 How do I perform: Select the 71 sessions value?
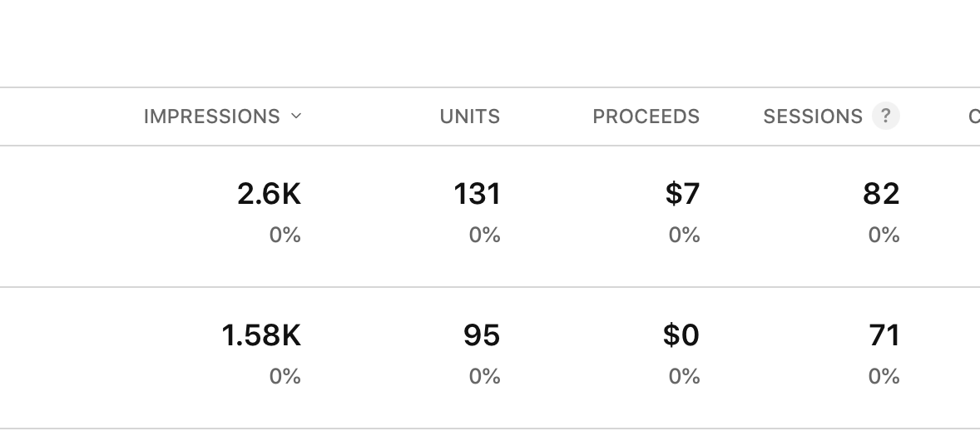(x=884, y=335)
